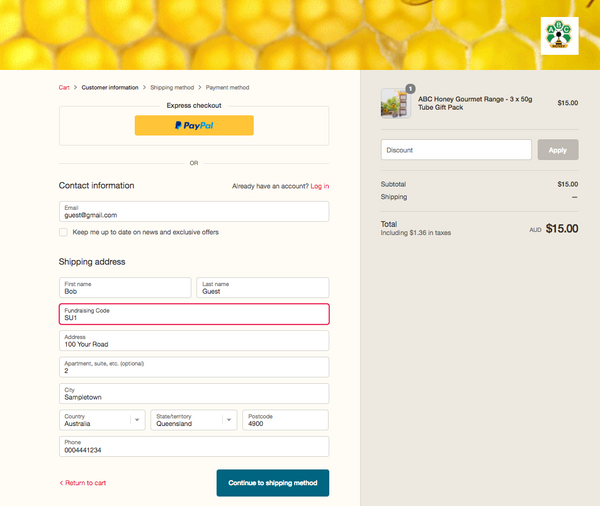This screenshot has height=506, width=600.
Task: Click into the Email field
Action: (194, 212)
